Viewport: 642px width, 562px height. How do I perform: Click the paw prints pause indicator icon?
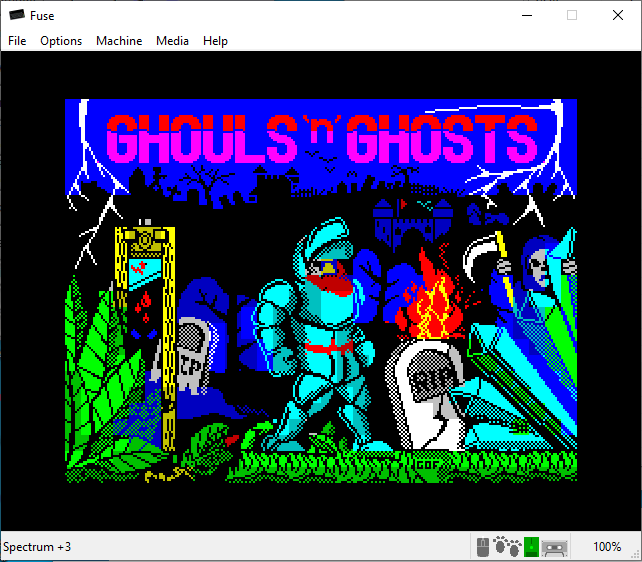[x=507, y=546]
